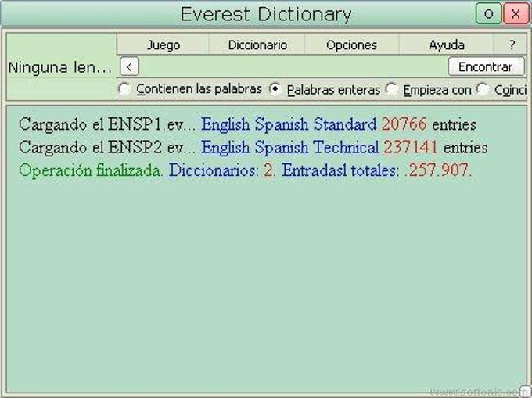Click Cargando el ENSP1.ev... line

[x=107, y=124]
